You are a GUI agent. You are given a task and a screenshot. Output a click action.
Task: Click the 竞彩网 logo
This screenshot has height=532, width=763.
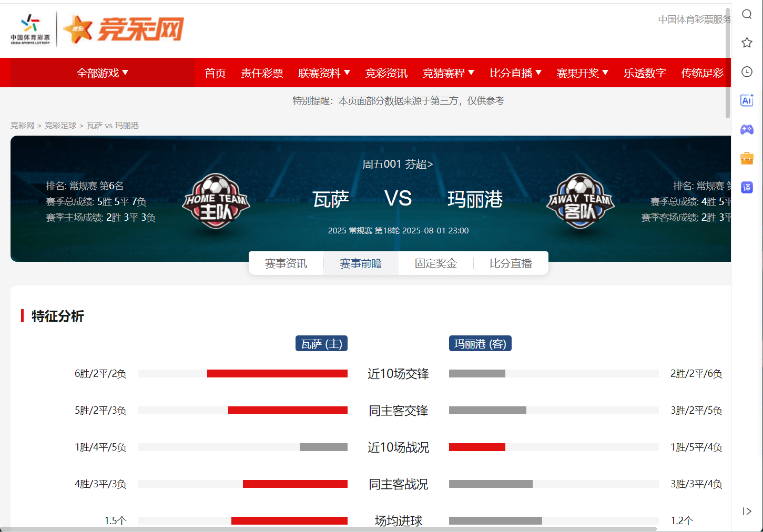(x=124, y=29)
